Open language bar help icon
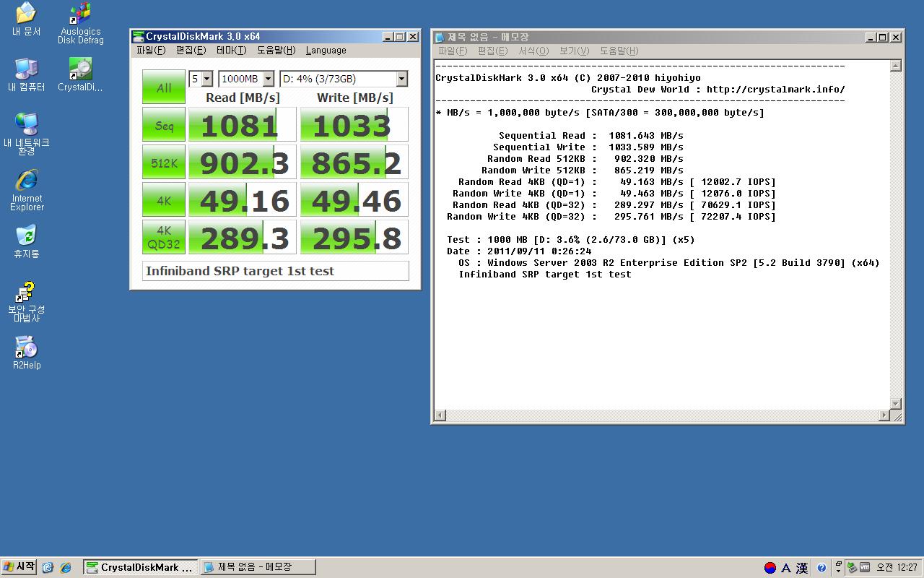The image size is (924, 578). (x=821, y=568)
